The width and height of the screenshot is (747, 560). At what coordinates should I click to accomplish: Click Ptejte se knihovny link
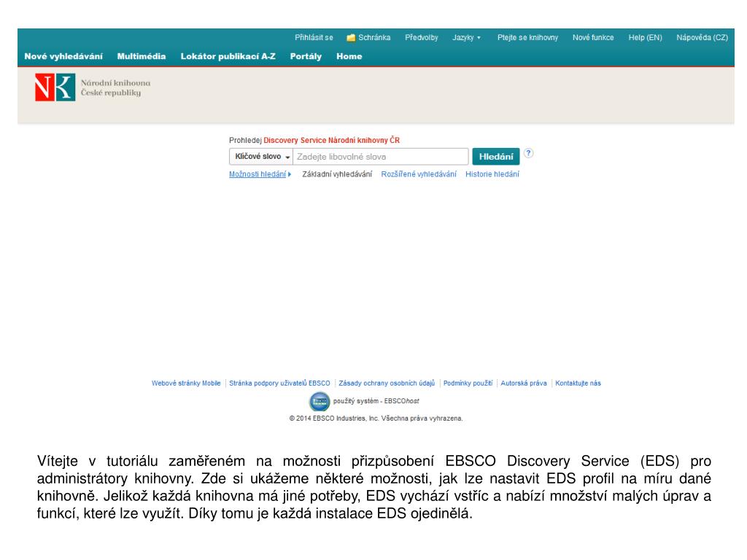pos(528,38)
